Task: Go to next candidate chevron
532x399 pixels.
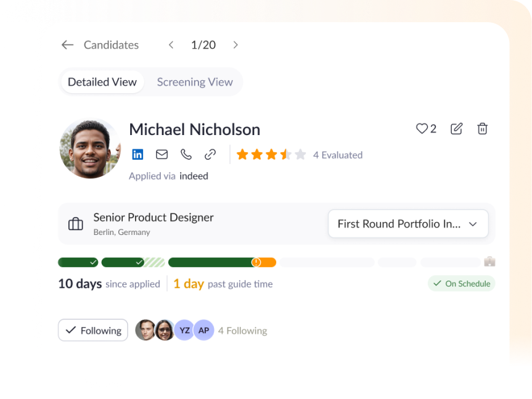Action: [x=235, y=45]
